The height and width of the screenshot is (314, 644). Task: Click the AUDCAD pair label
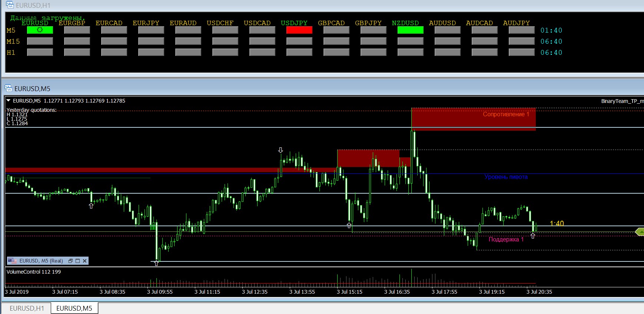point(479,23)
